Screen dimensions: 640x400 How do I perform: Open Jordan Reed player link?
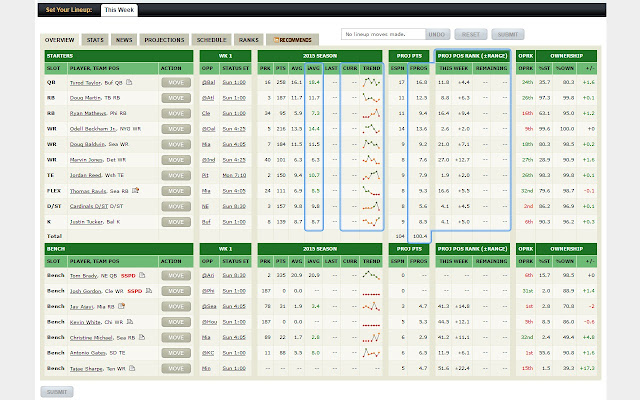pos(85,176)
